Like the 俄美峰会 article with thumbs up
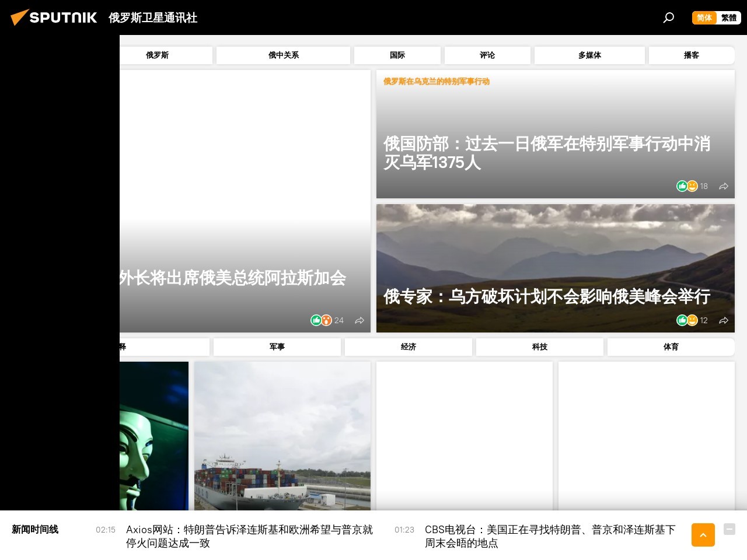Image resolution: width=747 pixels, height=560 pixels. (x=682, y=320)
